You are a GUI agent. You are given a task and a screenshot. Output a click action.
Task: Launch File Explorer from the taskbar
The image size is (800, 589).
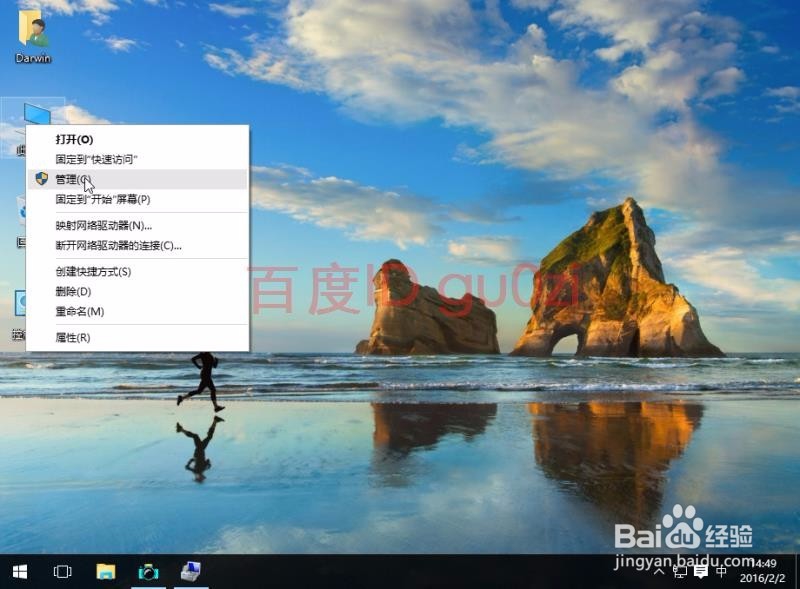pyautogui.click(x=106, y=572)
